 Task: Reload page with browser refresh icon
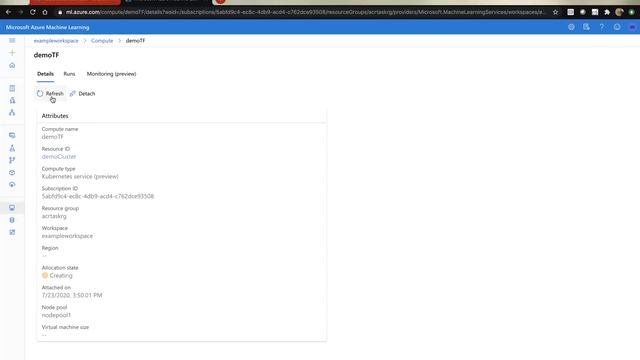tap(33, 12)
